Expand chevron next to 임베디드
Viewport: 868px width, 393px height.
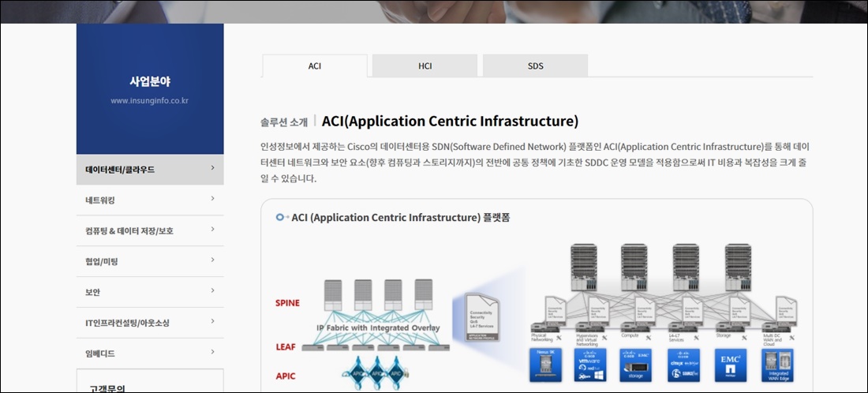pos(212,351)
